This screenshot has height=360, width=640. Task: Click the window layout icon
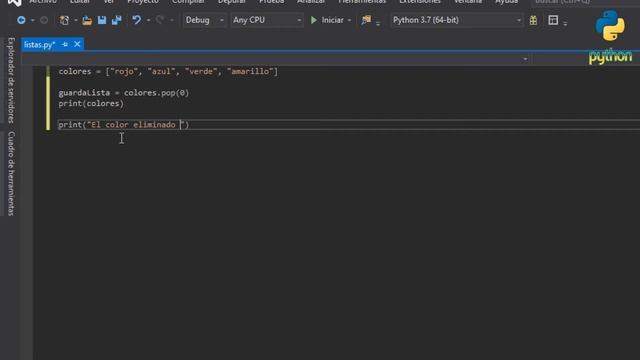pos(553,20)
